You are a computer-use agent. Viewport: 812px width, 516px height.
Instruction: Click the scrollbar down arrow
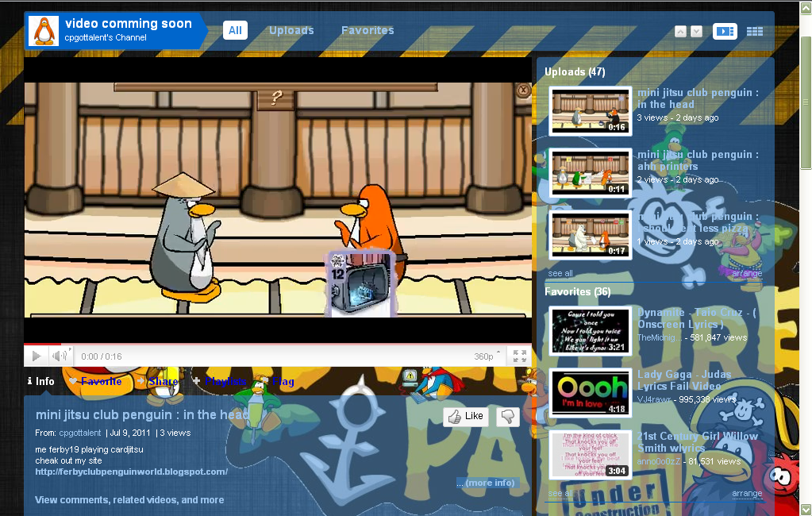coord(806,510)
